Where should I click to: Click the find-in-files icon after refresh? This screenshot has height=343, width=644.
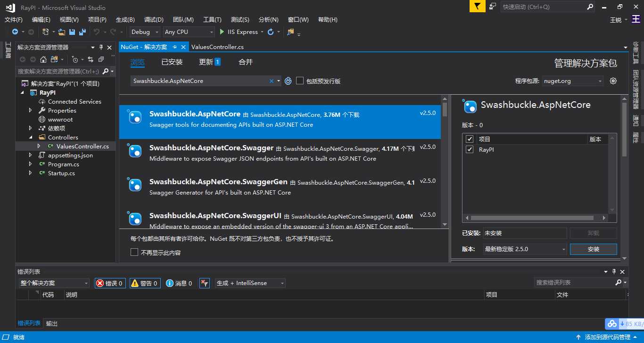[x=290, y=32]
